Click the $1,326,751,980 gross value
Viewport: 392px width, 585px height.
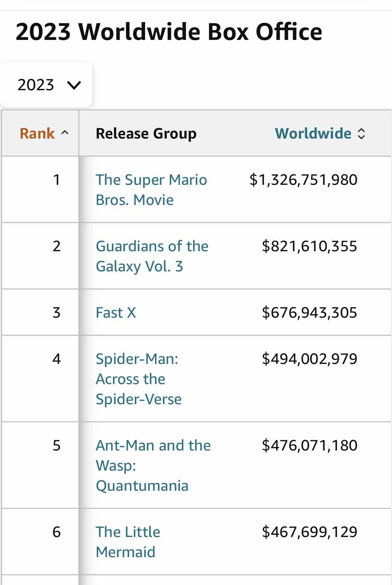click(303, 180)
